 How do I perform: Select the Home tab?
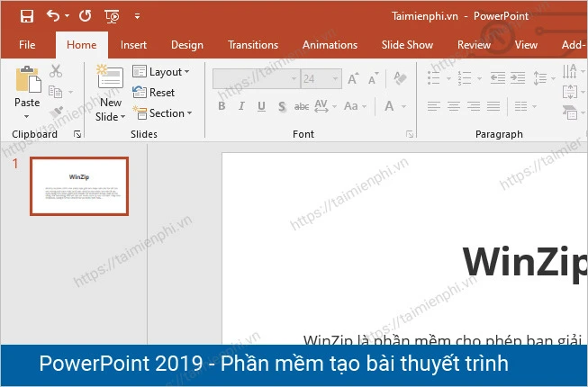(81, 45)
